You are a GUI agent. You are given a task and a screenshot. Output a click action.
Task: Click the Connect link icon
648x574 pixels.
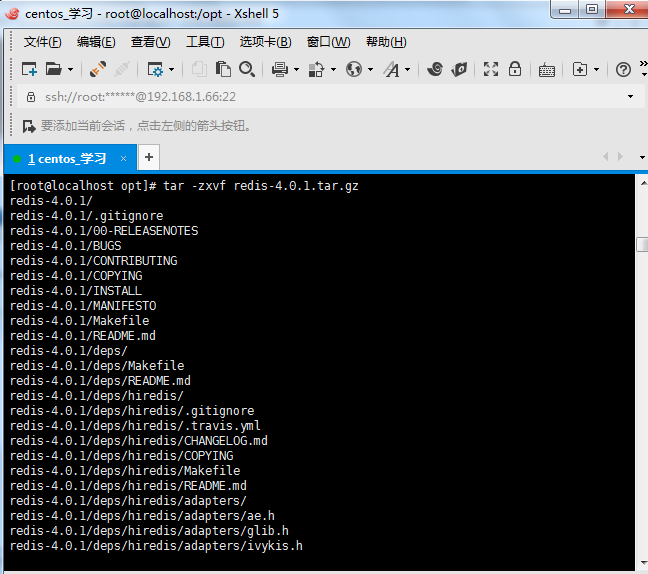(98, 69)
